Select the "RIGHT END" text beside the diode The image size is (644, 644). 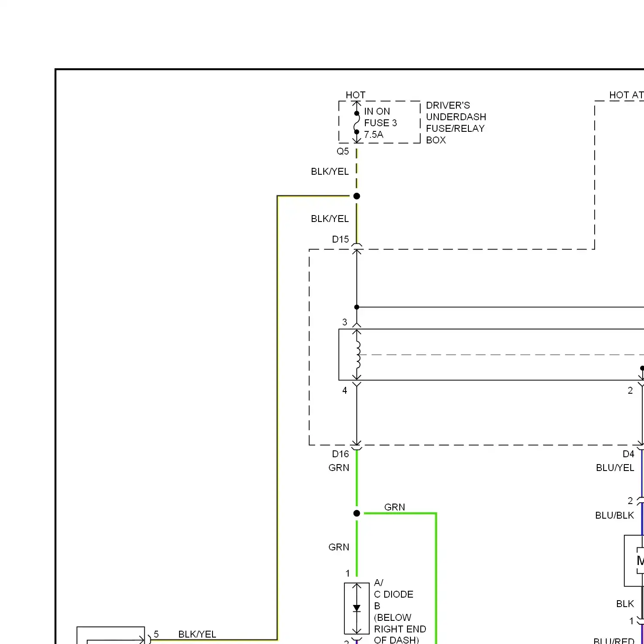(x=400, y=629)
